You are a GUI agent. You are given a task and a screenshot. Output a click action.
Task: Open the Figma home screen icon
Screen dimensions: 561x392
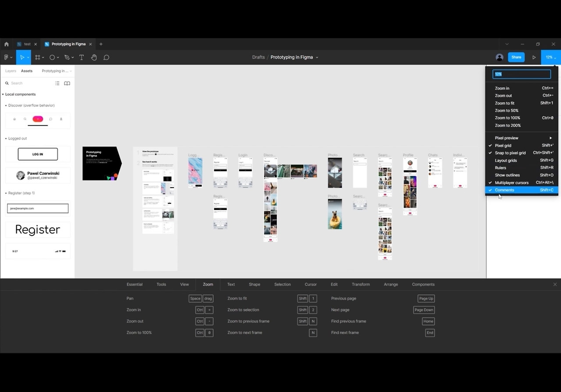(6, 44)
